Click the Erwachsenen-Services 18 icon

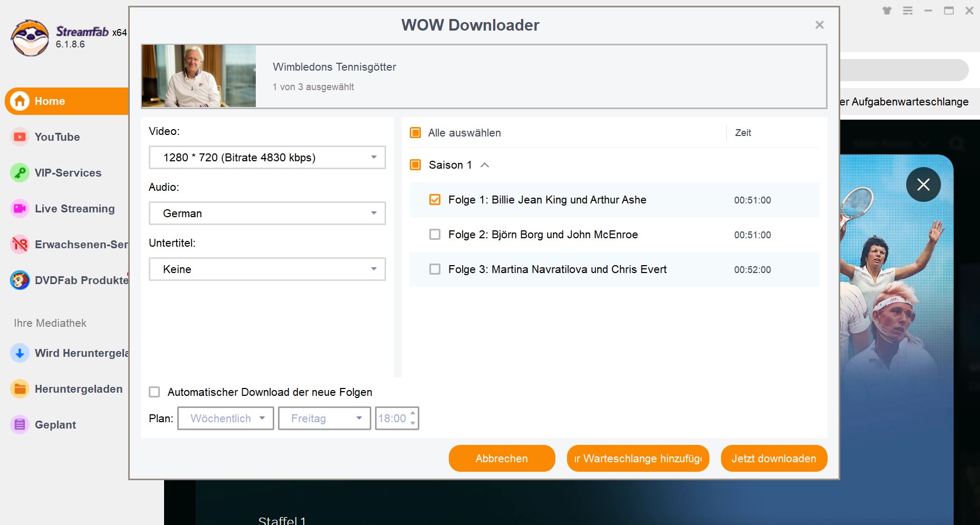click(x=20, y=245)
